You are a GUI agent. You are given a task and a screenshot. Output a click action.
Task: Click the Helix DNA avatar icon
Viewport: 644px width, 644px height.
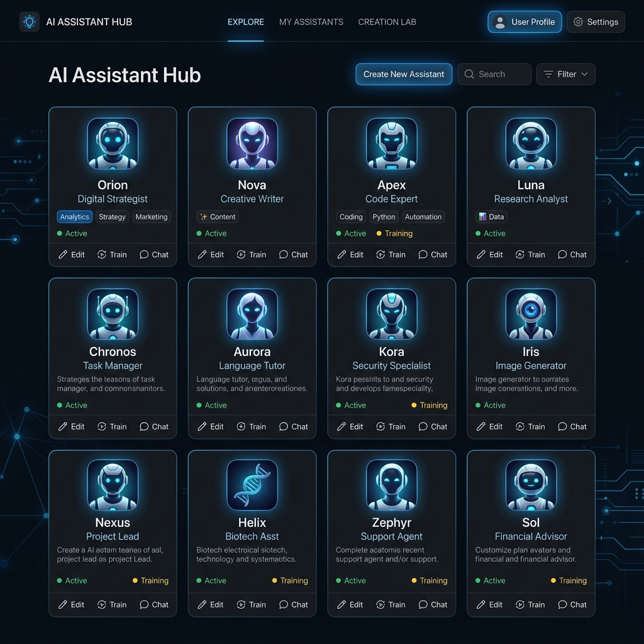coord(252,485)
